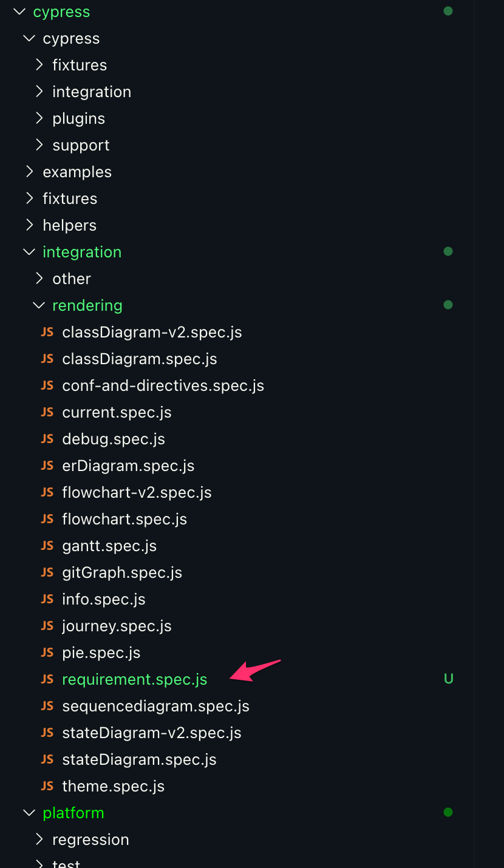Click the green dot next to the rendering folder

pyautogui.click(x=448, y=305)
